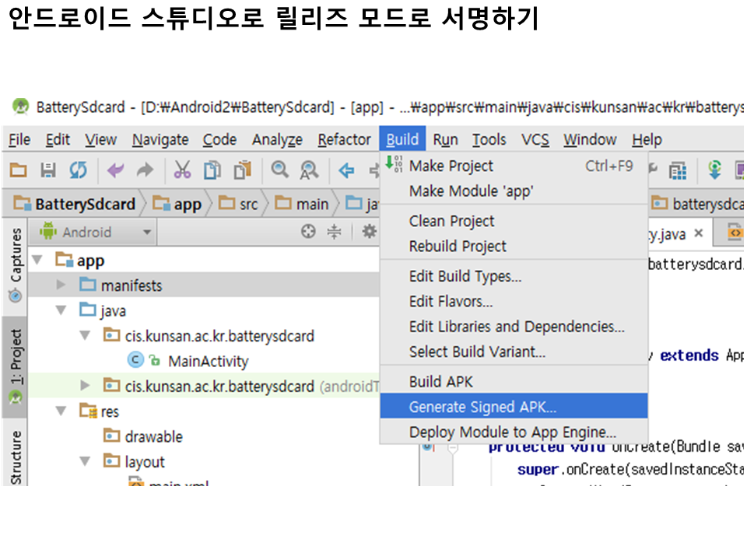Click the Find magnifier icon
The width and height of the screenshot is (747, 560).
click(x=280, y=170)
